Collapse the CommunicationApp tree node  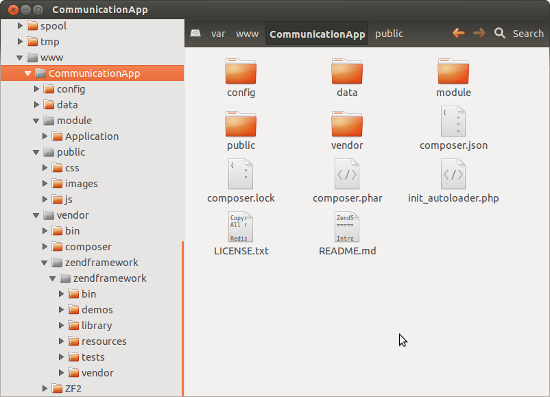tap(28, 73)
